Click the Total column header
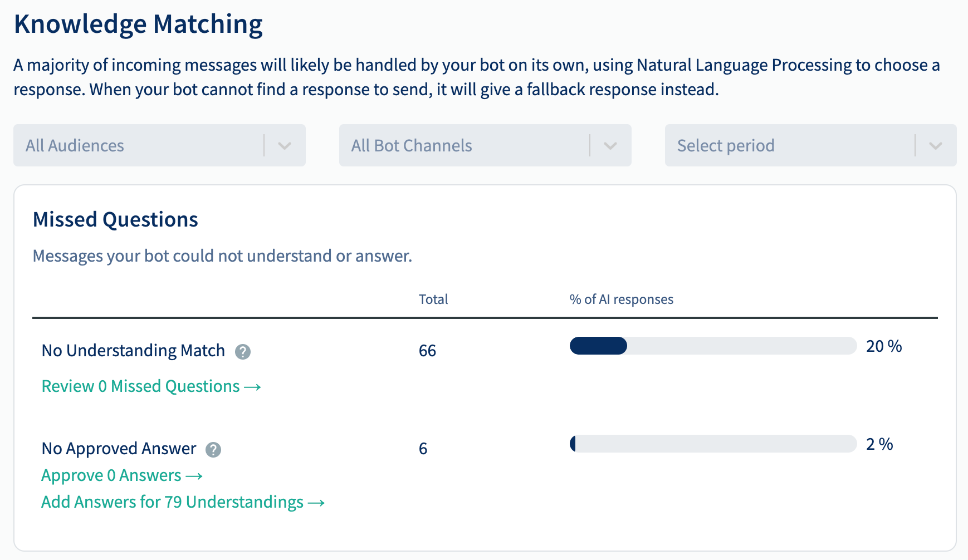Viewport: 968px width, 560px height. tap(433, 299)
